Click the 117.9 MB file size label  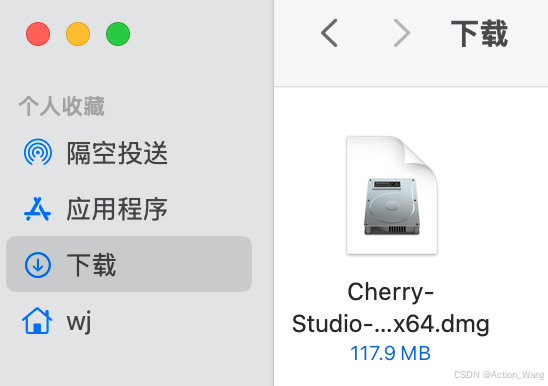[x=390, y=353]
